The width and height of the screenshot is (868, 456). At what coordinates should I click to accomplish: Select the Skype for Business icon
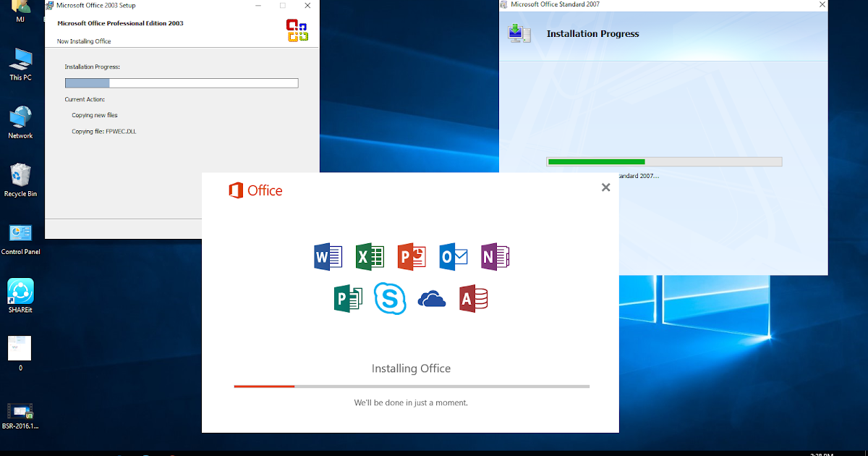[390, 298]
